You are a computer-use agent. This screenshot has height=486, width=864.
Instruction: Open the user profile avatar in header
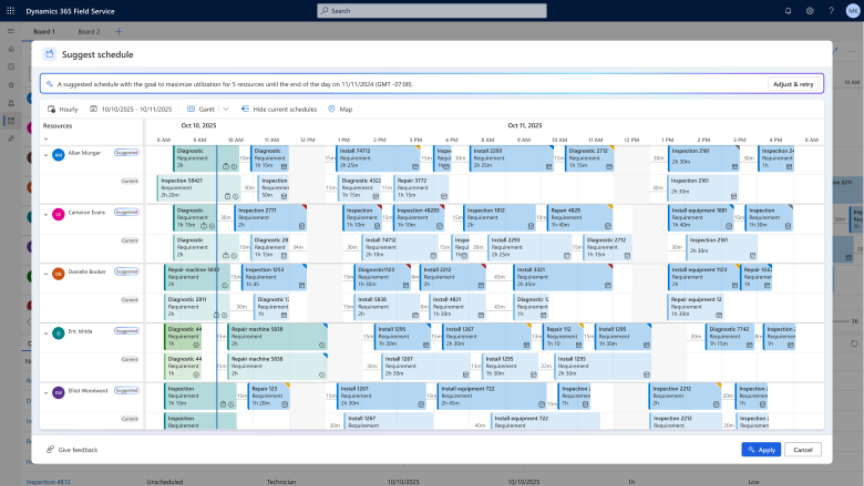click(851, 11)
